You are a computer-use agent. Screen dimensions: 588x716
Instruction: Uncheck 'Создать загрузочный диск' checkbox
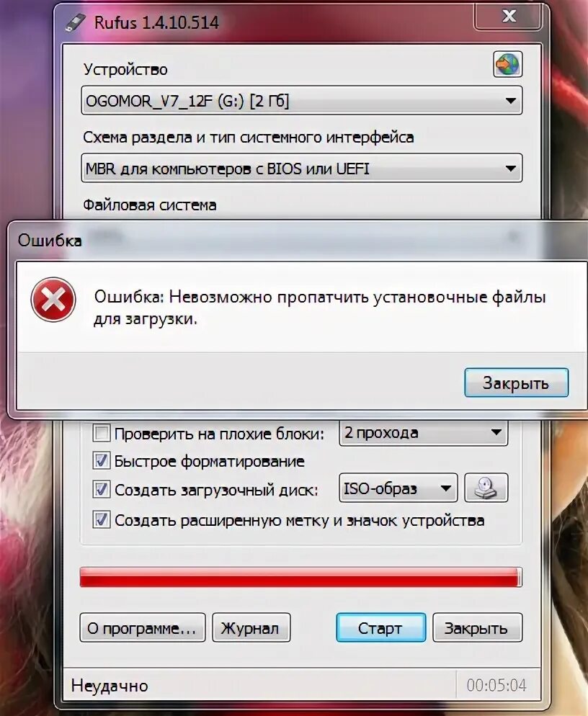coord(101,490)
